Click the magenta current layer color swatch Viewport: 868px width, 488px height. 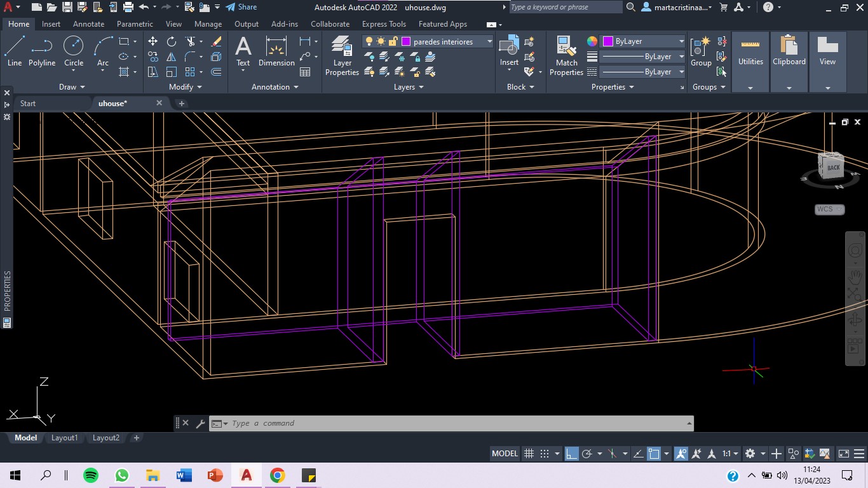[406, 41]
